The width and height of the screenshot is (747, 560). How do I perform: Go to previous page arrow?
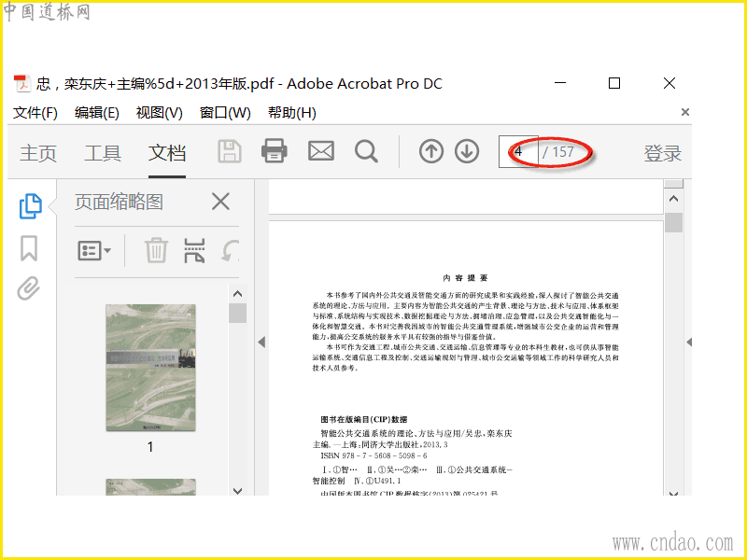coord(431,151)
